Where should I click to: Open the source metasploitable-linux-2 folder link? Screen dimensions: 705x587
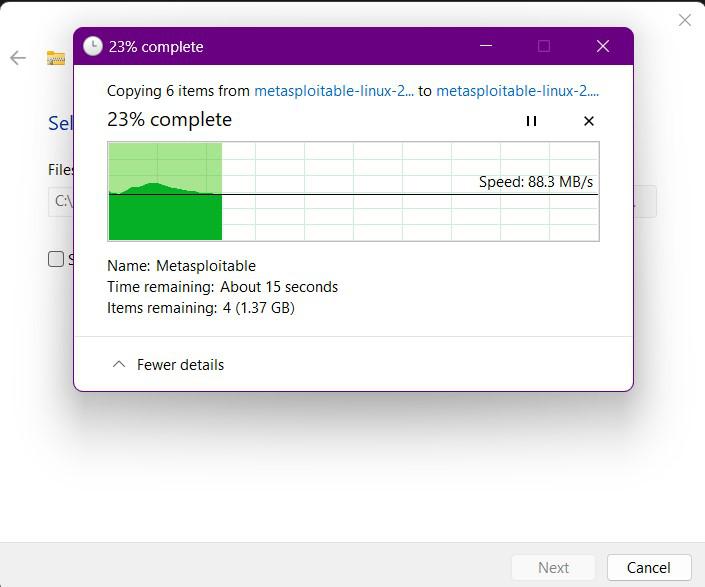[334, 91]
